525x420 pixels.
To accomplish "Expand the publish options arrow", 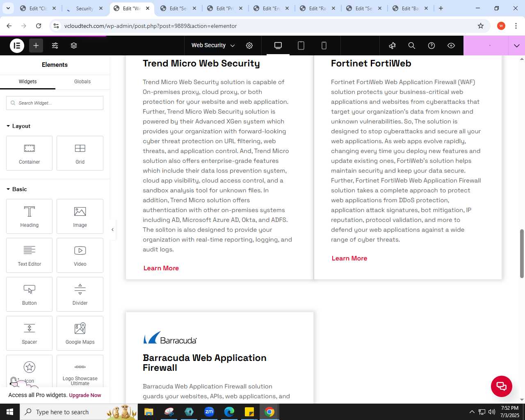I will pyautogui.click(x=517, y=46).
